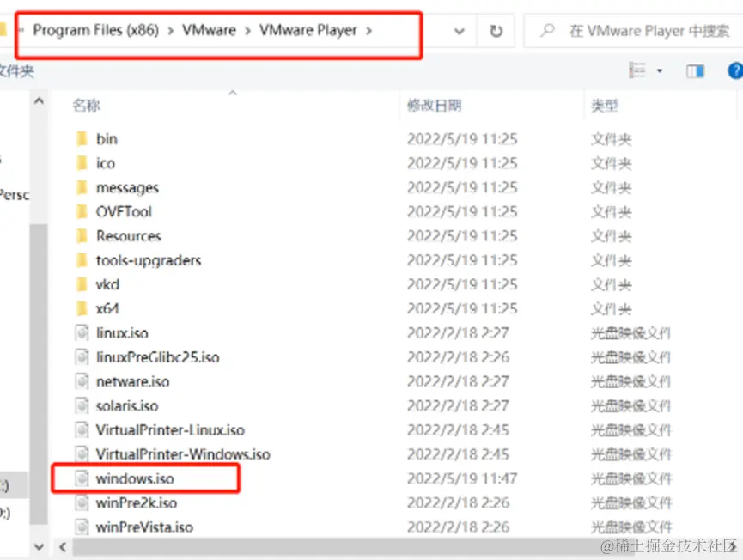This screenshot has height=560, width=743.
Task: Select the file name winPreVista.iso
Action: tap(144, 527)
